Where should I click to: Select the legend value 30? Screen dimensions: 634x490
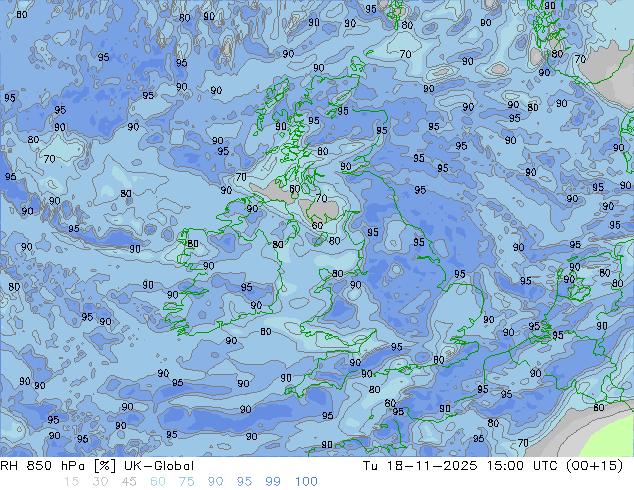coord(100,482)
